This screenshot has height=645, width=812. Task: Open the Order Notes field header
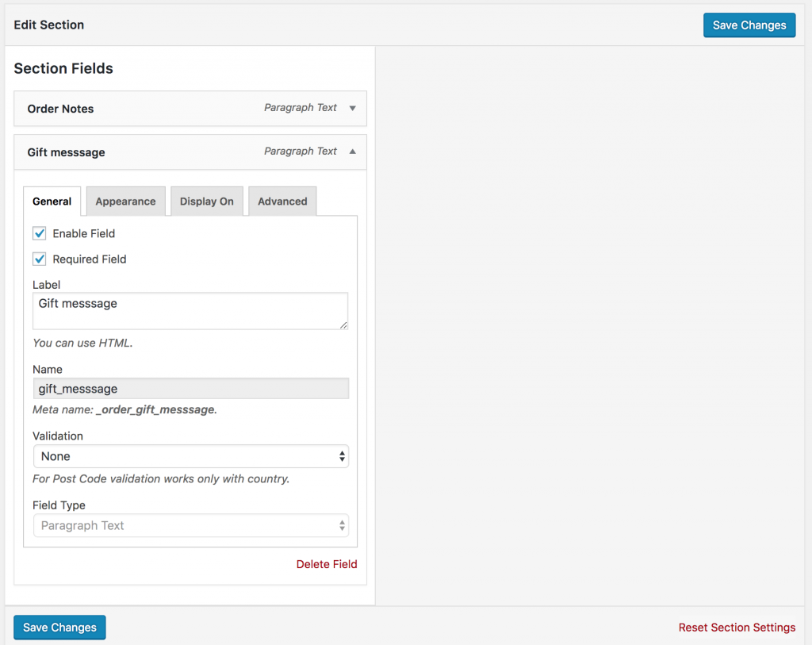click(x=190, y=108)
